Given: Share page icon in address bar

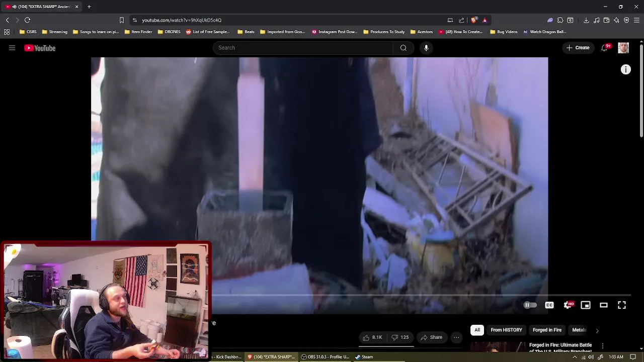Looking at the screenshot, I should pos(461,20).
